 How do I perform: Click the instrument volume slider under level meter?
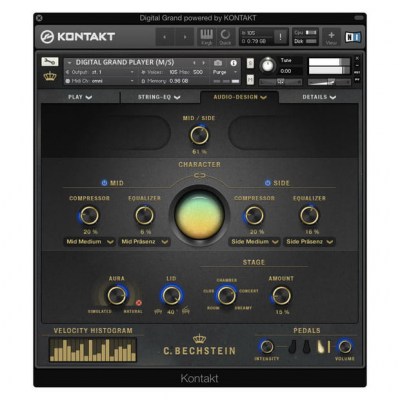(x=329, y=82)
